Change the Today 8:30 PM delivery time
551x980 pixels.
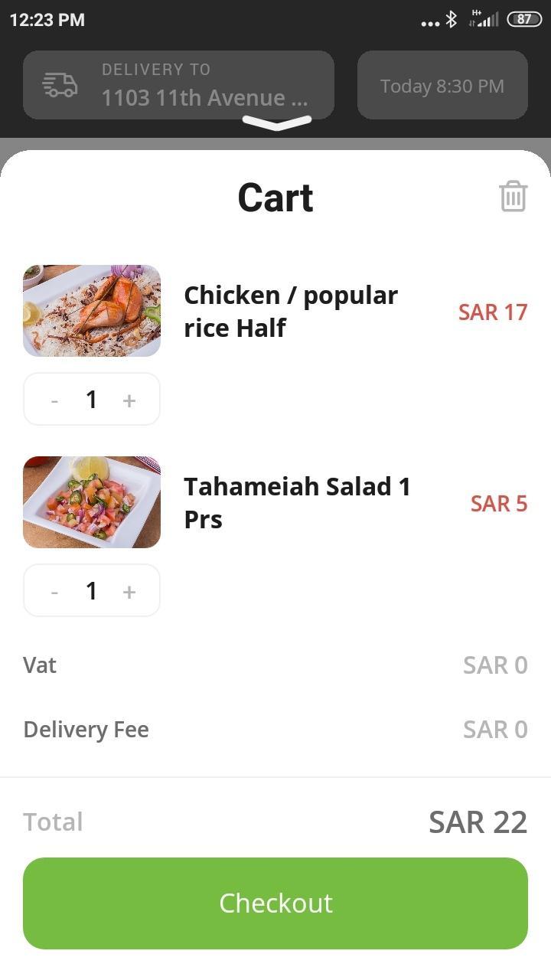click(442, 85)
